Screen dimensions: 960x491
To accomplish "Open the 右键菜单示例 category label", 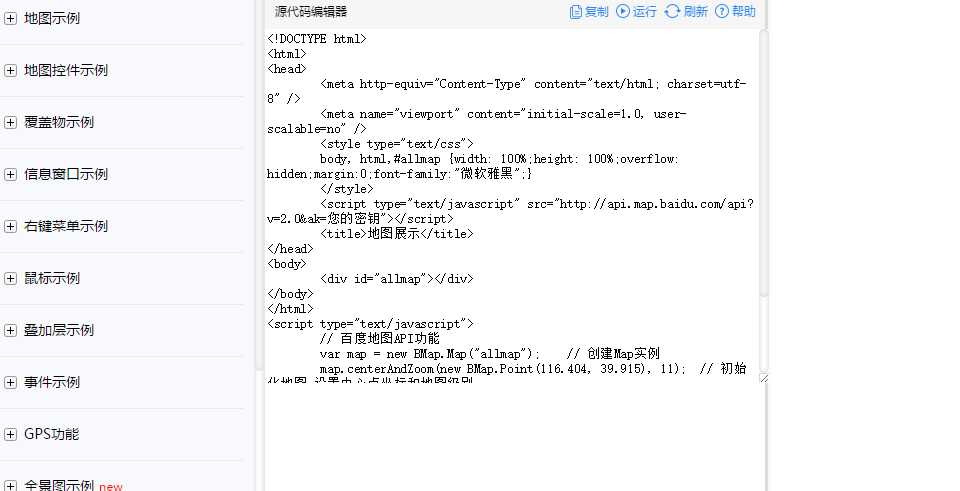I will tap(66, 227).
